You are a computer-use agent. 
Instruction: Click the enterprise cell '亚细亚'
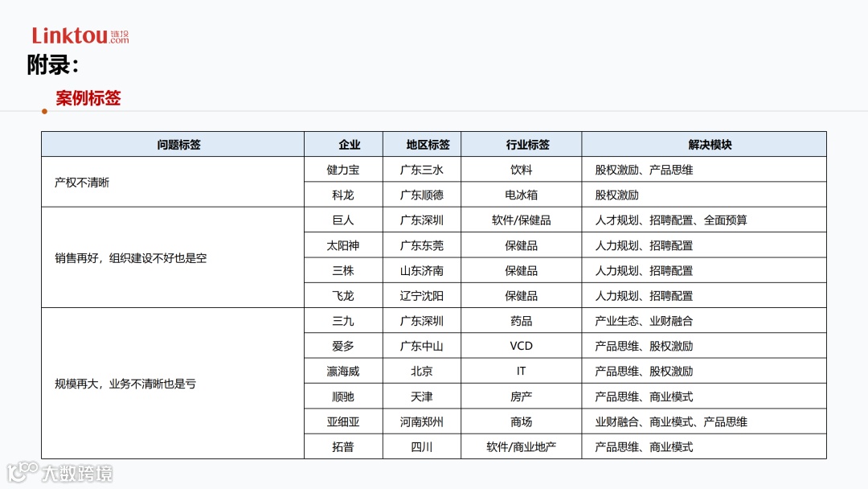coord(343,422)
